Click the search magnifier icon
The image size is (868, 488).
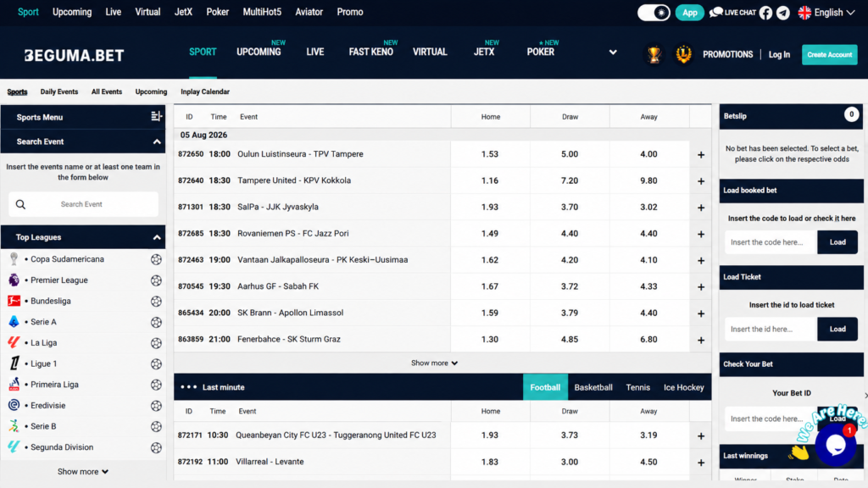tap(20, 204)
